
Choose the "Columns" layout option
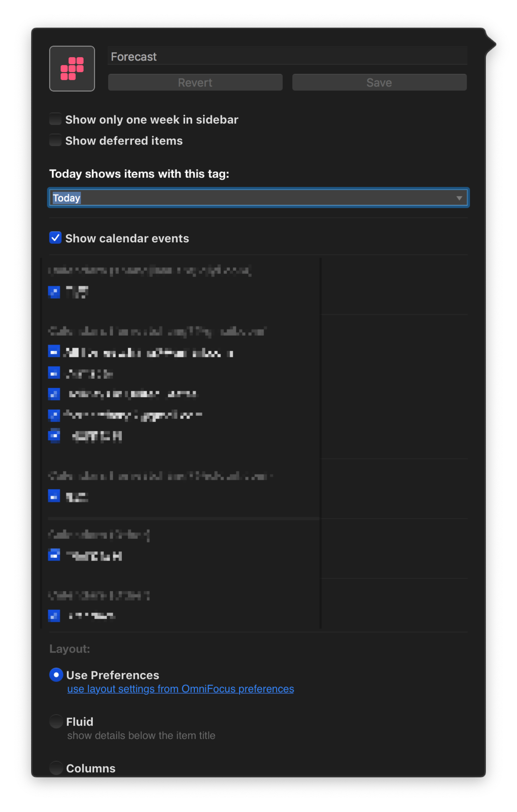[55, 768]
